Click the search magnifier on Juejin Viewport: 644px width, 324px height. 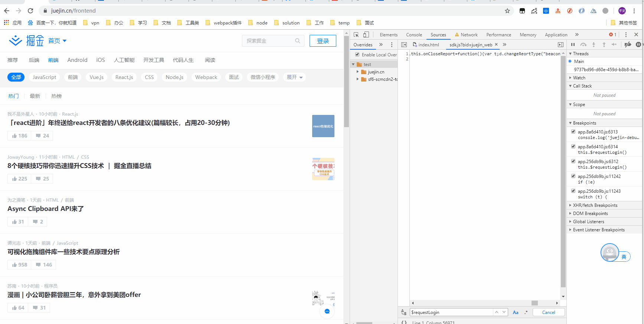(x=298, y=41)
